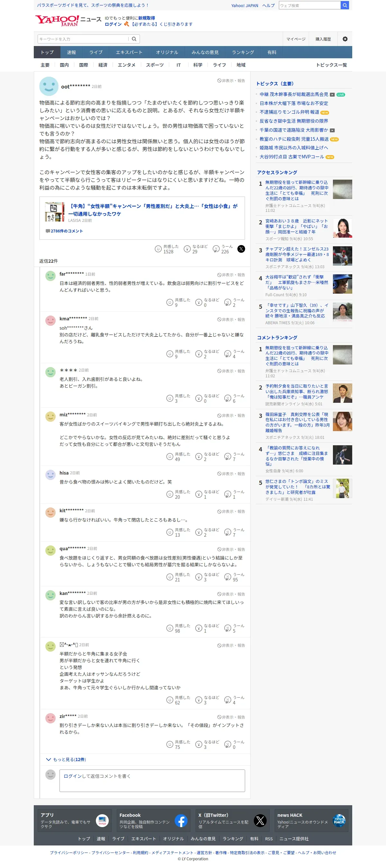Select the スポーツ category
Viewport: 386px width, 868px height.
[x=155, y=65]
